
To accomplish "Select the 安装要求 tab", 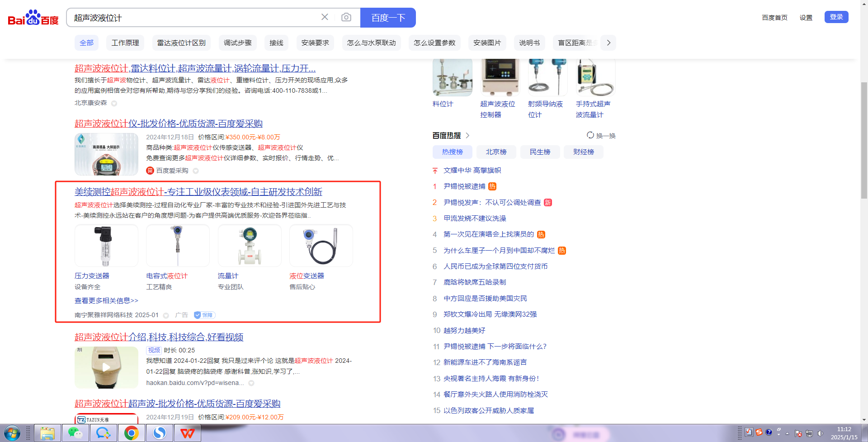I will [315, 43].
